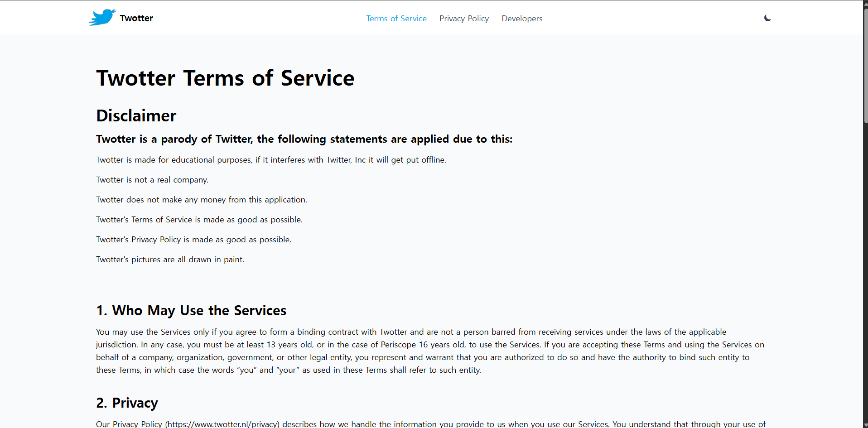Click the bold parody of Twitter subheading
Screen dimensions: 868x428
(304, 139)
